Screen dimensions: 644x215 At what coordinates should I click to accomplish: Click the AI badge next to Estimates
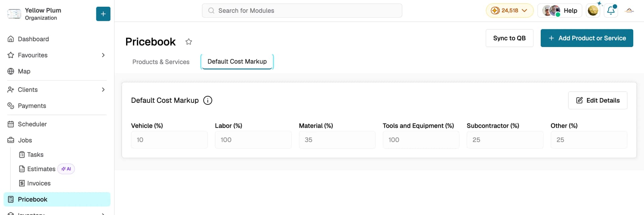pyautogui.click(x=66, y=169)
